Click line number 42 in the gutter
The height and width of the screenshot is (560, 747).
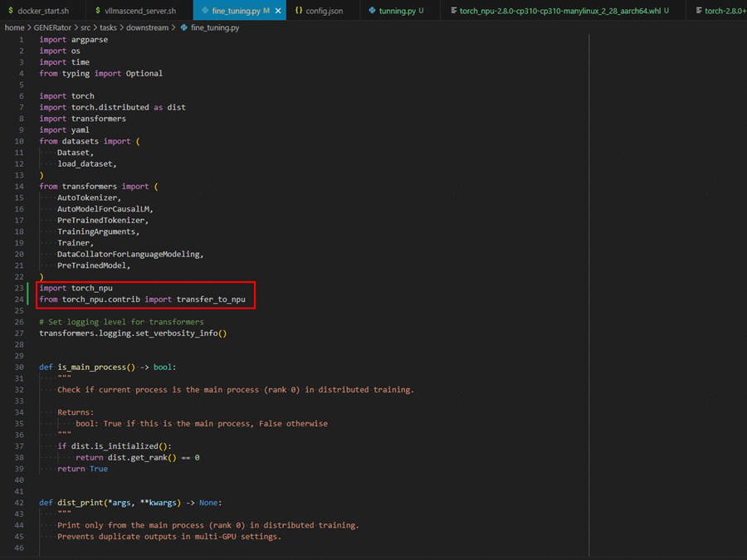click(19, 503)
